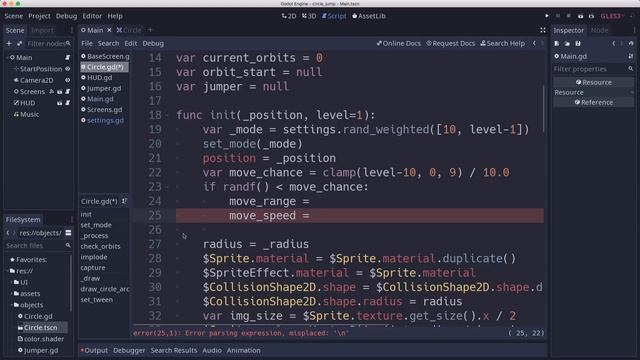
Task: Open Online Docs
Action: tap(398, 43)
